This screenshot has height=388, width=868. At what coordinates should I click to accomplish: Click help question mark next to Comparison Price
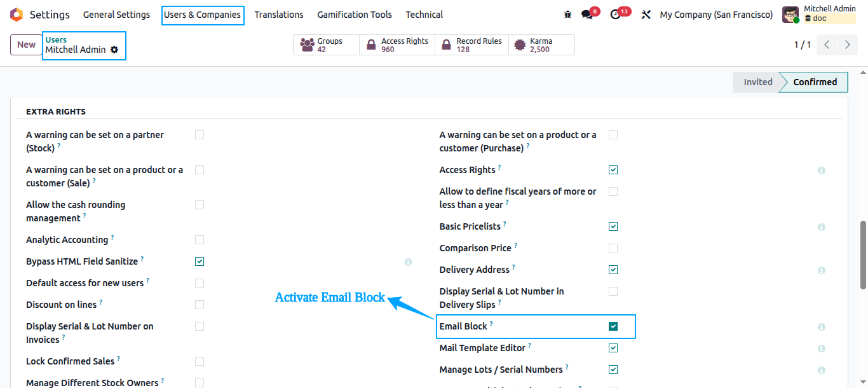click(515, 246)
